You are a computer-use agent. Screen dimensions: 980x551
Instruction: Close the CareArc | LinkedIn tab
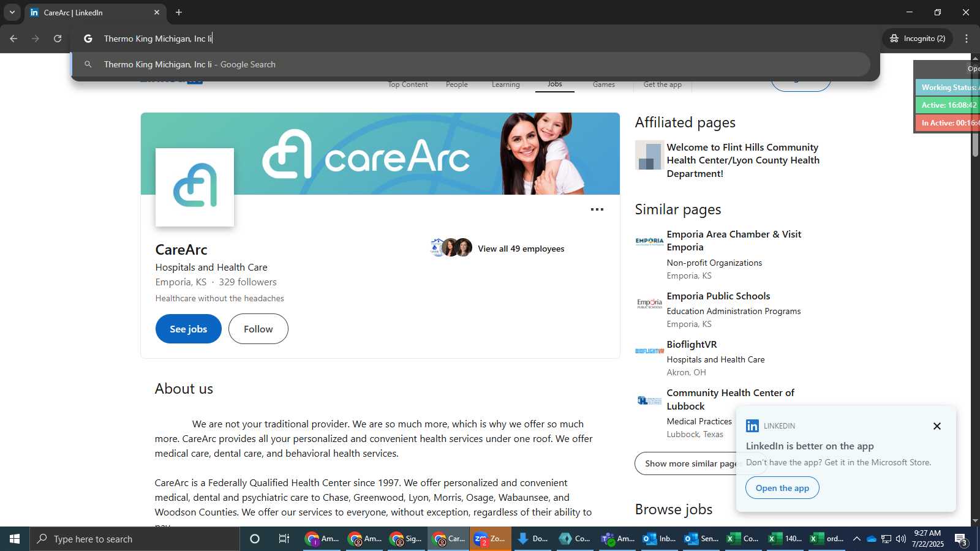(x=157, y=12)
